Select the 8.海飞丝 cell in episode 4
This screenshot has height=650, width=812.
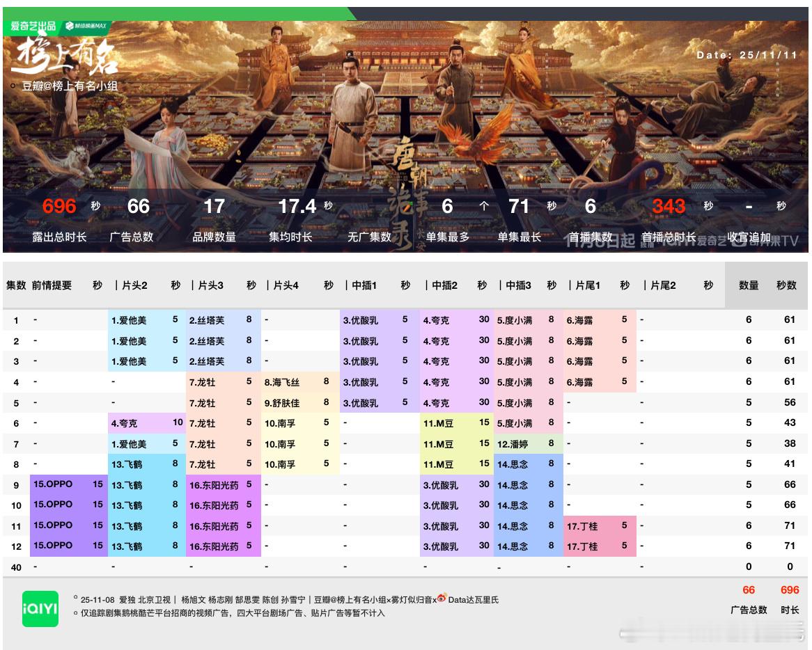[x=300, y=382]
